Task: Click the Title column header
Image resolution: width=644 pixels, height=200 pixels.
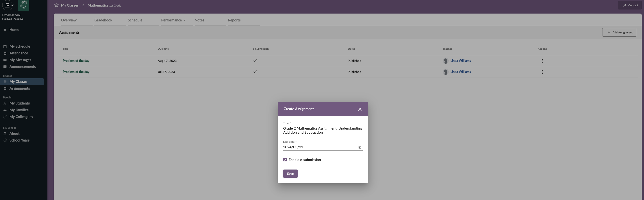Action: 65,49
